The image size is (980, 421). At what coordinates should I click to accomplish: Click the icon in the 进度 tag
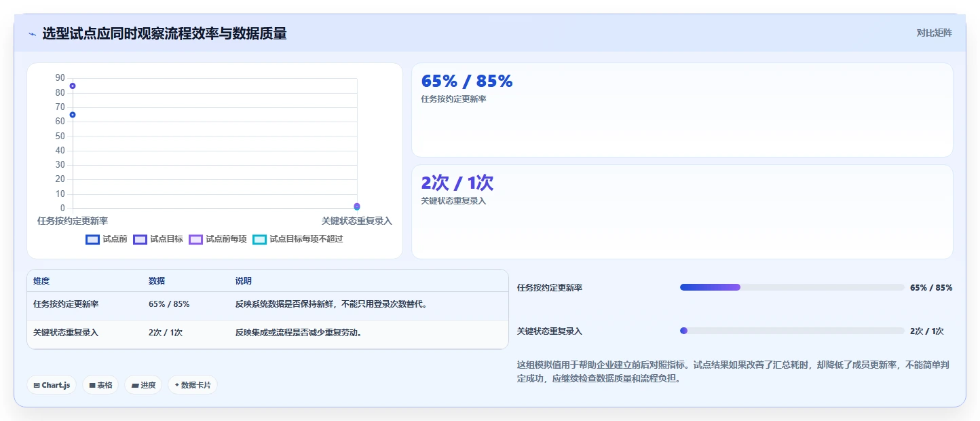point(134,385)
